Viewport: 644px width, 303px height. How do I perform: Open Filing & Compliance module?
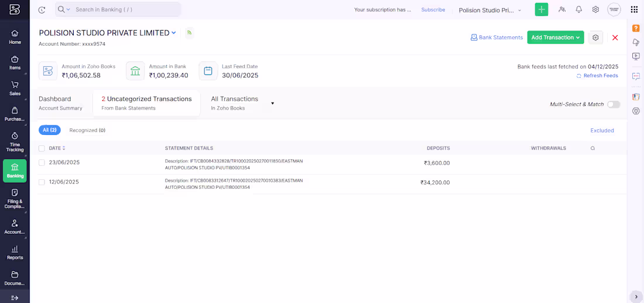tap(15, 199)
